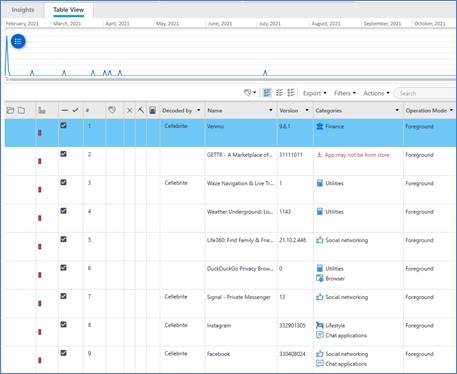This screenshot has height=374, width=457.
Task: Click the red marker in the Signal row
Action: tap(40, 304)
